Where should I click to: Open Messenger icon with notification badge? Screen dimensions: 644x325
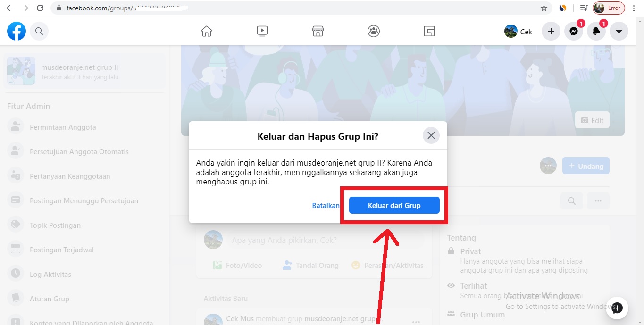click(x=574, y=32)
